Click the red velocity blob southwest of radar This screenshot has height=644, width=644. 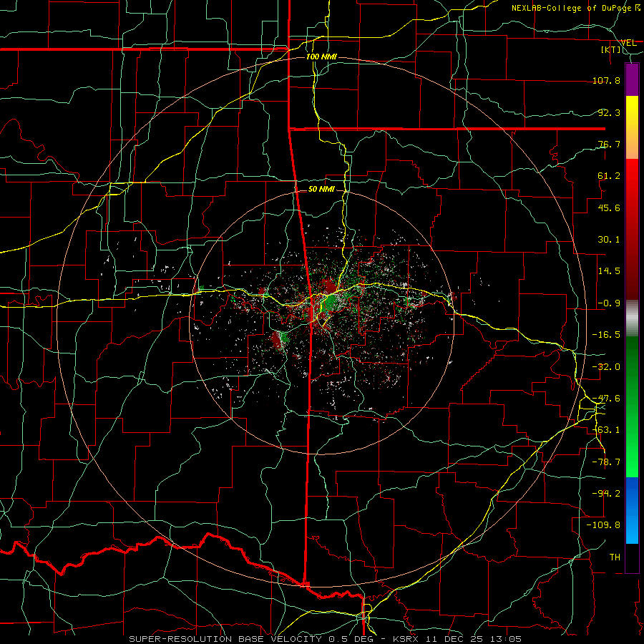click(276, 340)
